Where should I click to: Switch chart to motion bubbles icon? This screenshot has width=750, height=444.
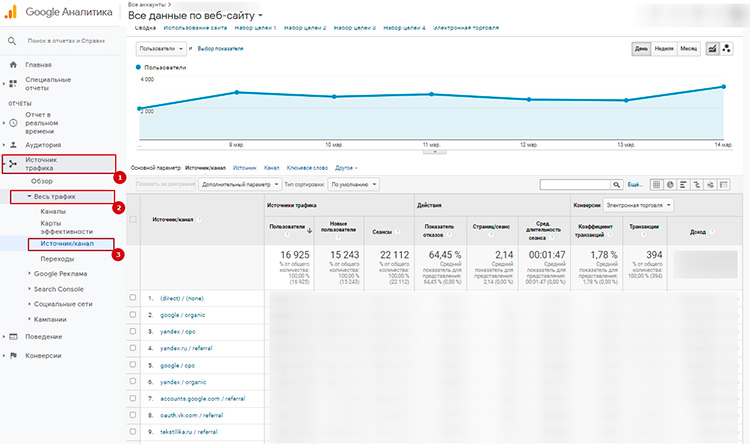(x=729, y=48)
